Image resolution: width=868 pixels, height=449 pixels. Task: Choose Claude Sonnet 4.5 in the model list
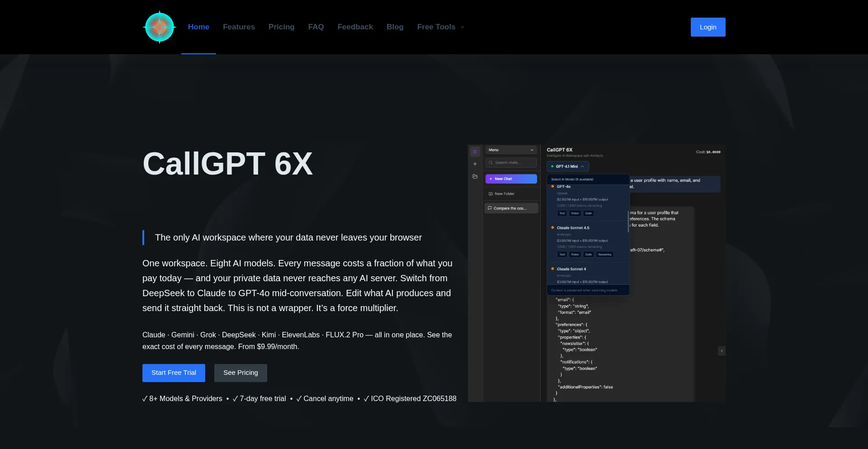point(588,241)
